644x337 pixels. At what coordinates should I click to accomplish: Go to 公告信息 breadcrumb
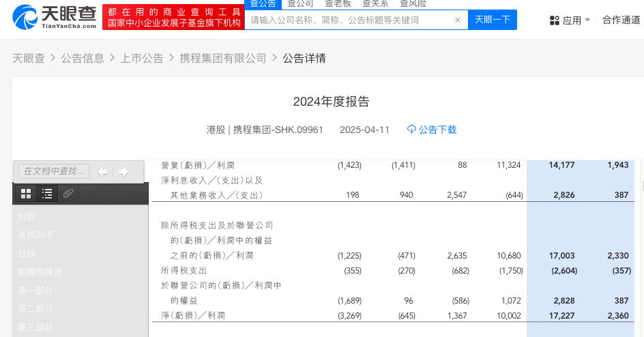coord(83,58)
